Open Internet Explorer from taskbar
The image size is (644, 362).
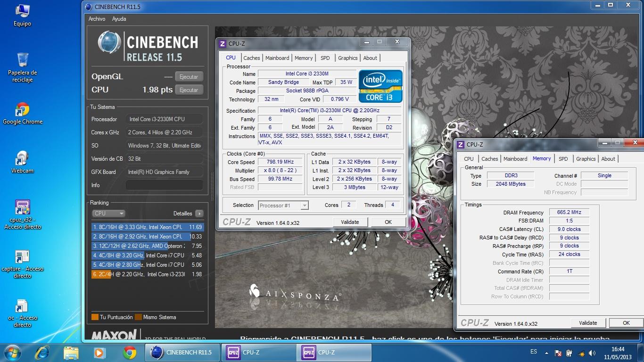click(42, 353)
